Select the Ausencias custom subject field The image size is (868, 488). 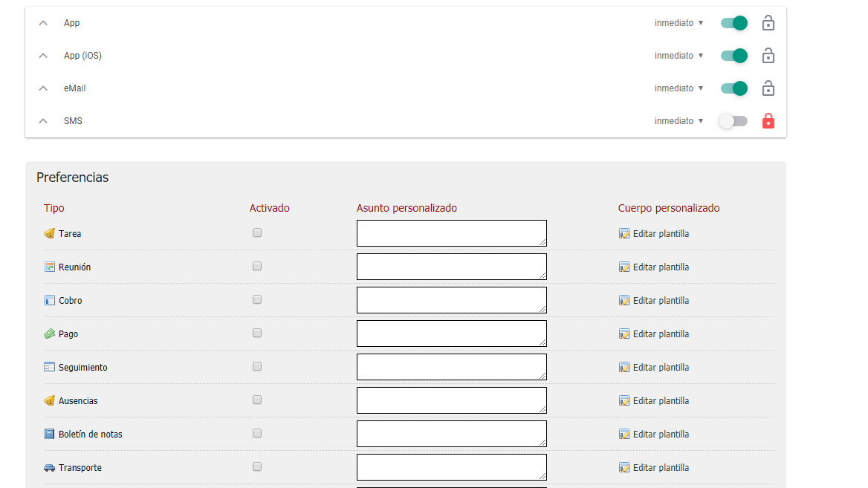click(x=452, y=400)
